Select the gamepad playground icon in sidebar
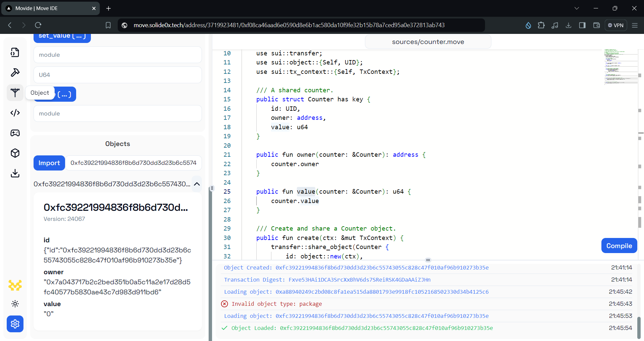 click(x=15, y=133)
